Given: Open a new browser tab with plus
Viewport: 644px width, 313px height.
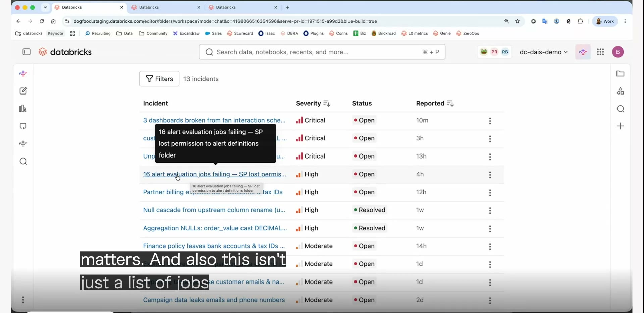Looking at the screenshot, I should pyautogui.click(x=288, y=7).
